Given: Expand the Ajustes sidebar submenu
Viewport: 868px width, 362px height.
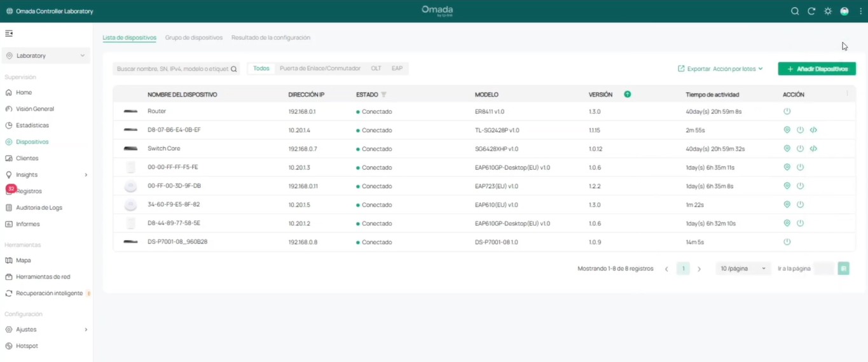Looking at the screenshot, I should (x=86, y=330).
